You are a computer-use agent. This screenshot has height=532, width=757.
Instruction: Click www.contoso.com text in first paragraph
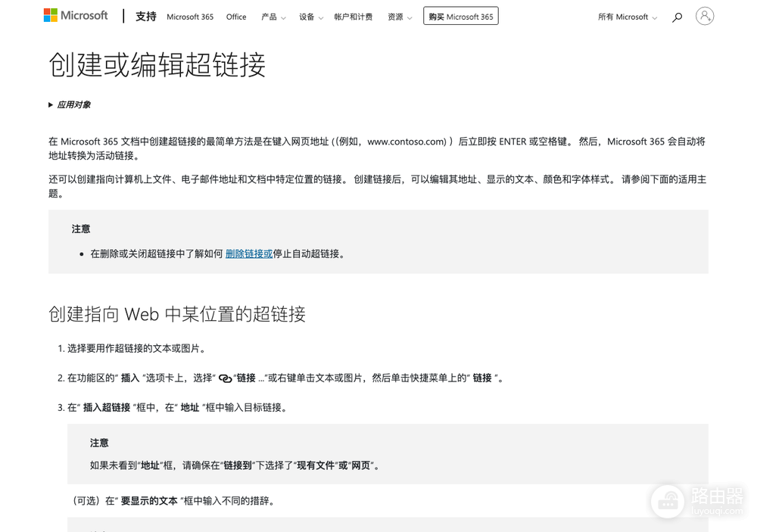(x=407, y=142)
